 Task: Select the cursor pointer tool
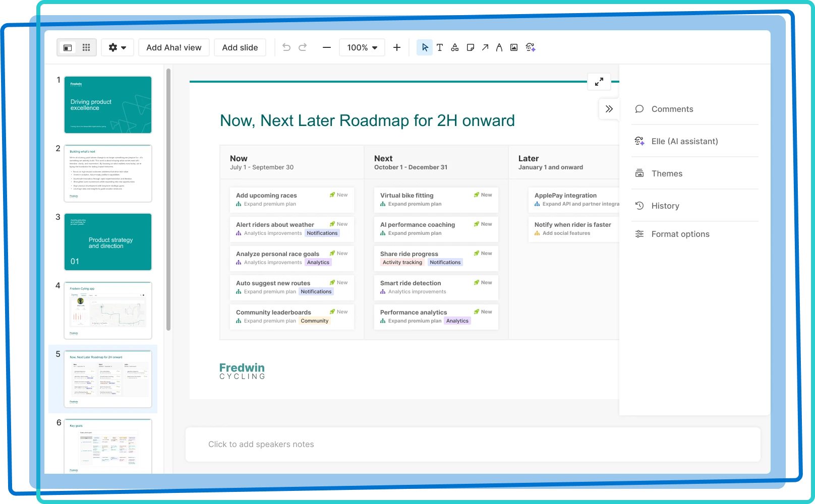point(425,47)
